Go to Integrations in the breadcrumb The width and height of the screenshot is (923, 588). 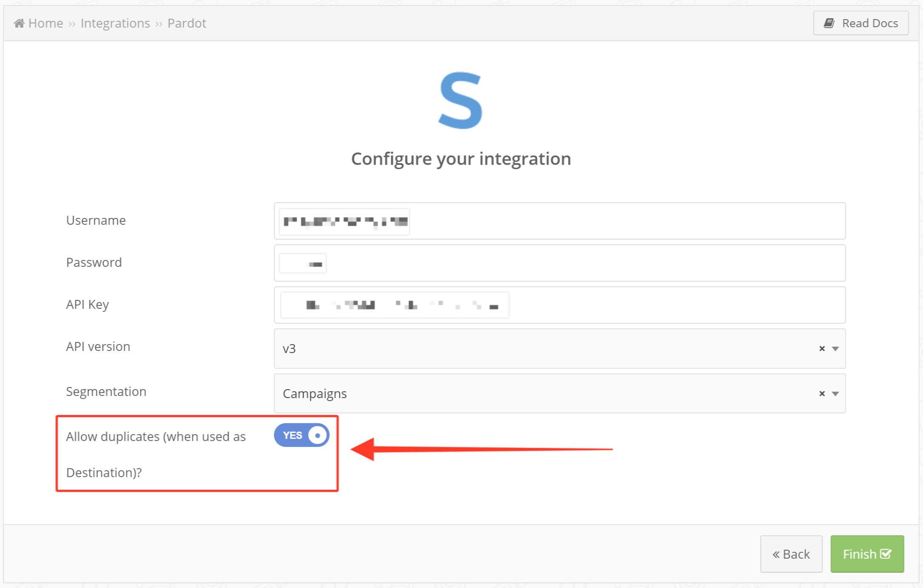(115, 23)
